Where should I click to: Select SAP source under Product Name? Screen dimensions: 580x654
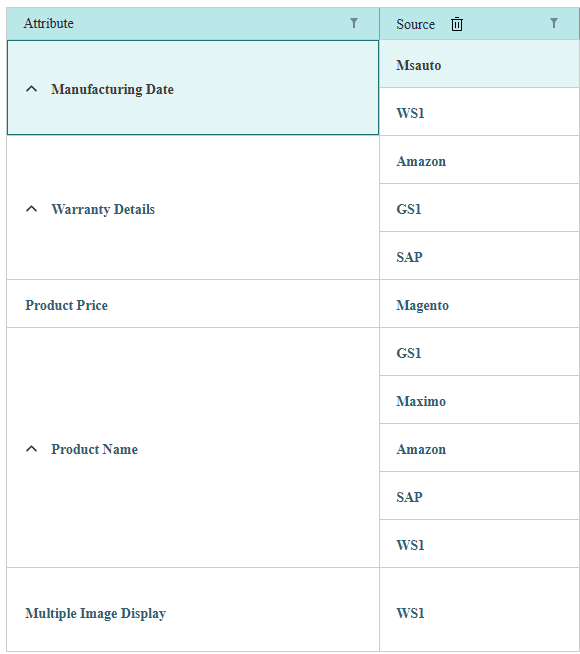tap(479, 496)
